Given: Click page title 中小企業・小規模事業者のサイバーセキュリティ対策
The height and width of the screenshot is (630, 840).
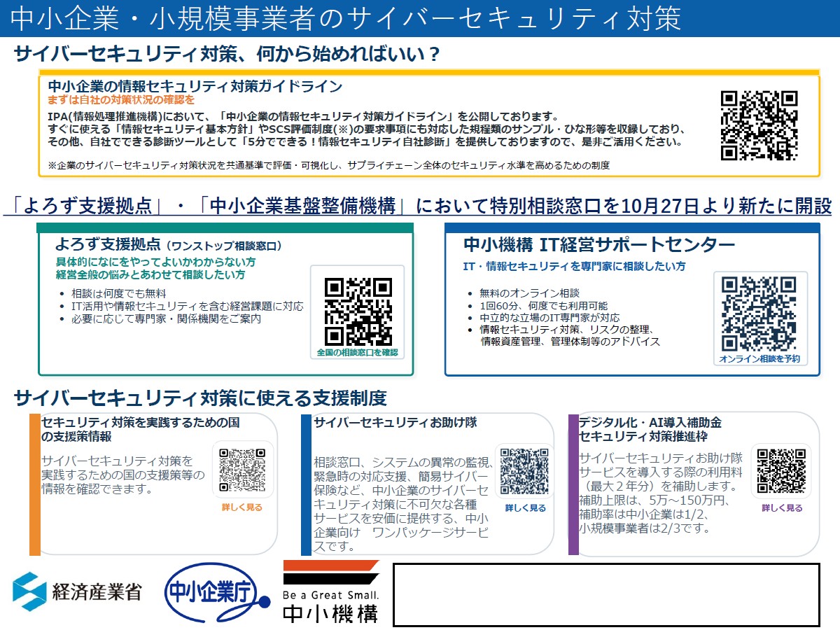Looking at the screenshot, I should 347,19.
